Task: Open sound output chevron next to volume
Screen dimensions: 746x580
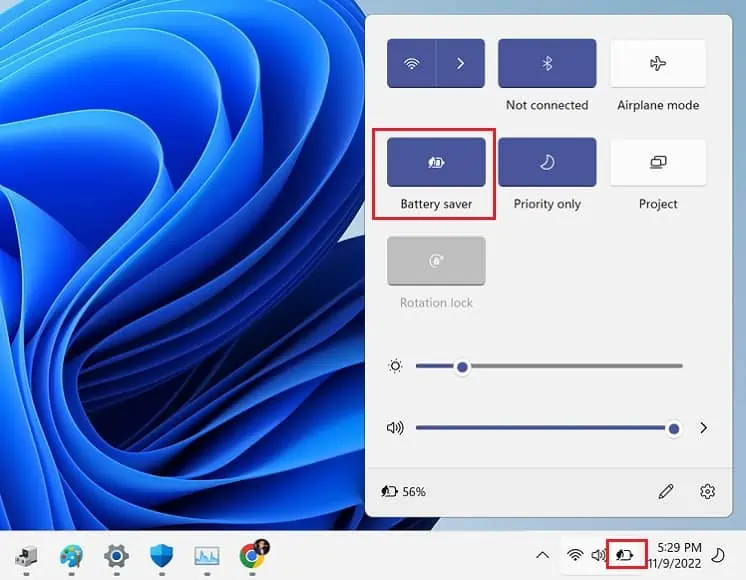Action: [704, 428]
